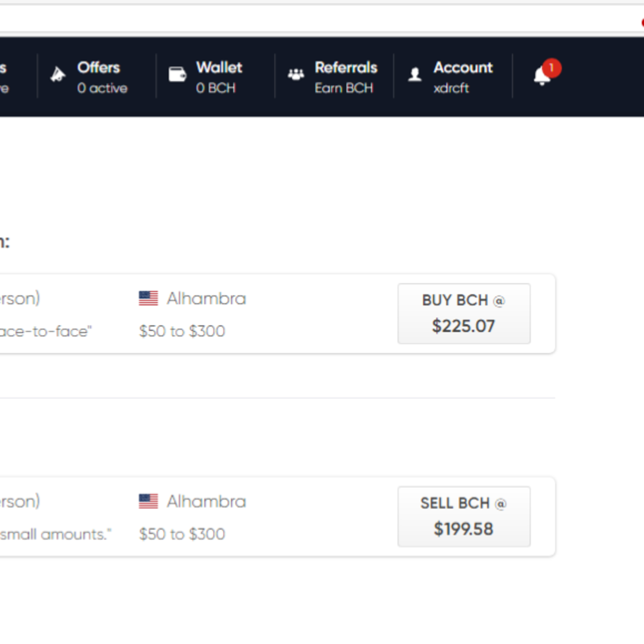Click the Referrals group icon
Viewport: 644px width, 644px height.
[x=296, y=74]
